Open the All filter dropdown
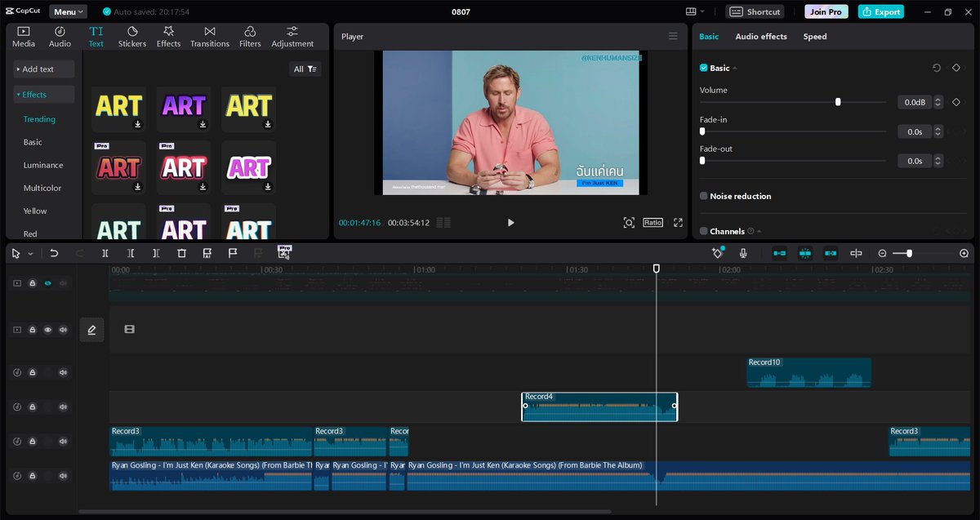Image resolution: width=980 pixels, height=520 pixels. (x=305, y=69)
